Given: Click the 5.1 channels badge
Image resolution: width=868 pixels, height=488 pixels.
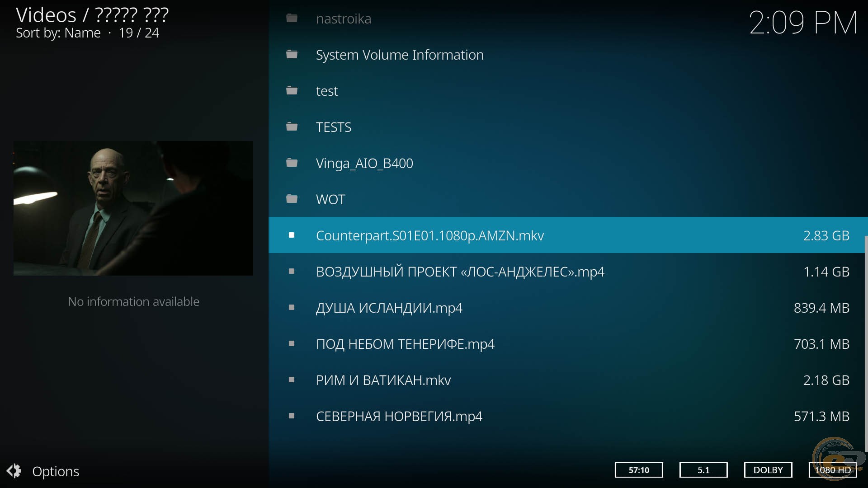Looking at the screenshot, I should pos(703,470).
